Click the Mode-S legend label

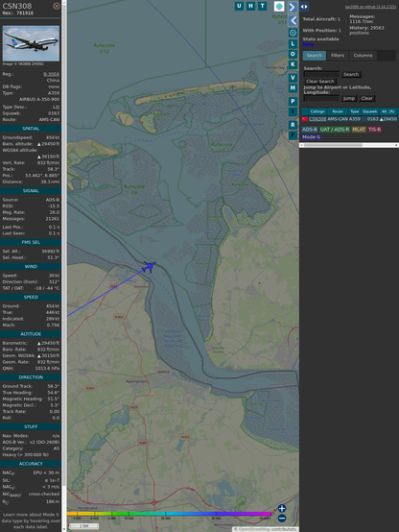tap(311, 137)
